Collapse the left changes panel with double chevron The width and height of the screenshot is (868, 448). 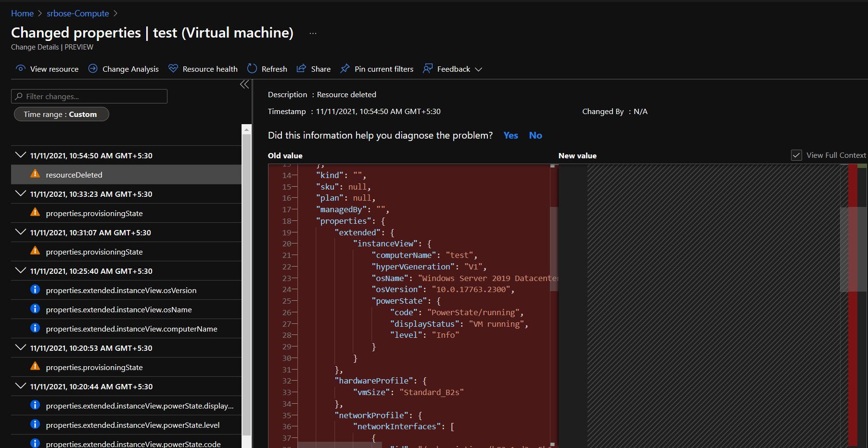point(244,85)
